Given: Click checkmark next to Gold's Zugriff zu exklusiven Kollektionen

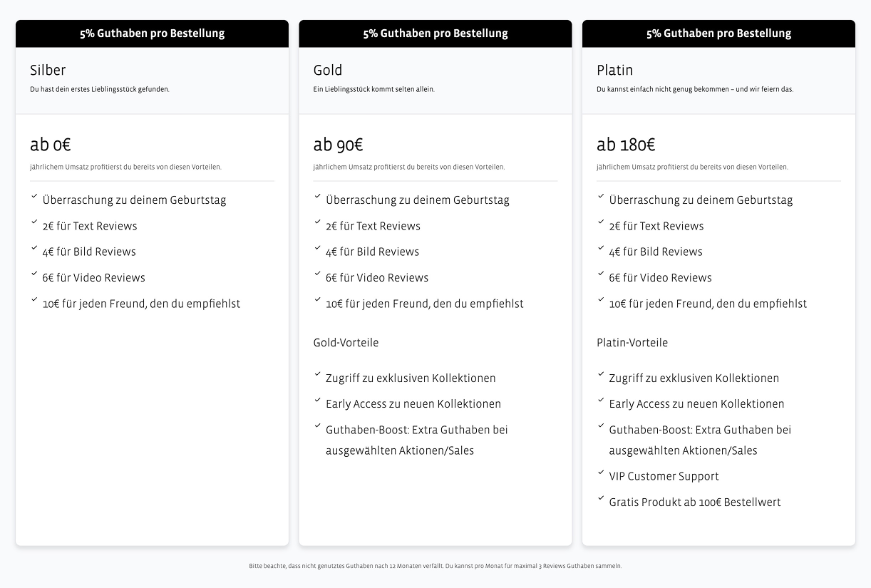Looking at the screenshot, I should 317,374.
